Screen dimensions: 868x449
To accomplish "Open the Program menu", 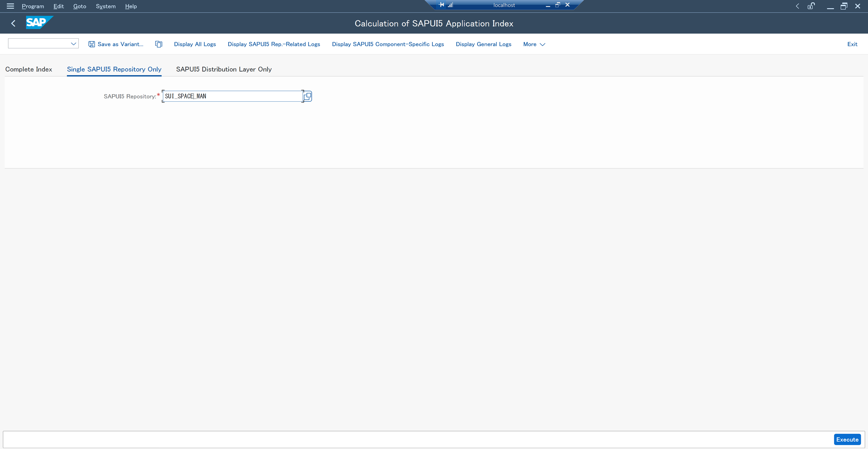I will pos(32,6).
